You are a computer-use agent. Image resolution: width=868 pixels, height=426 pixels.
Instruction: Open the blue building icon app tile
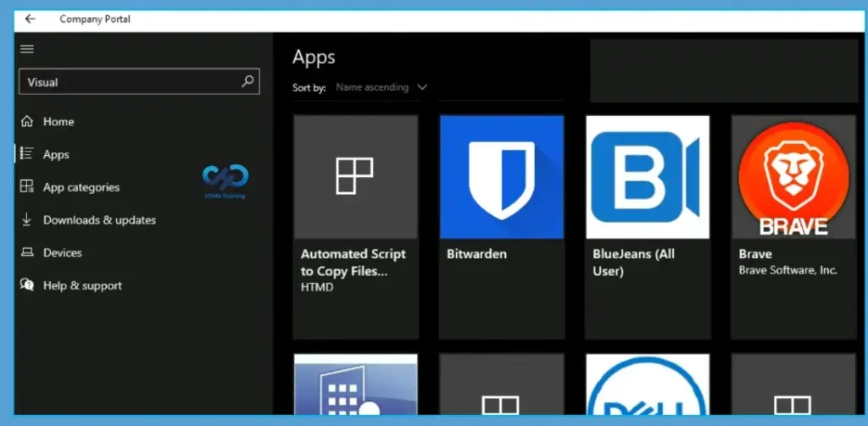click(355, 385)
